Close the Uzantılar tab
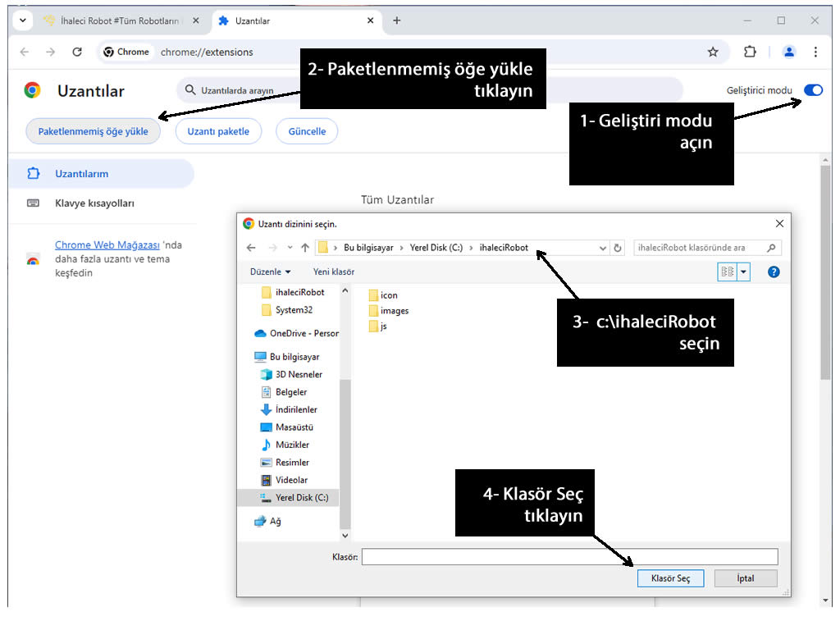 pos(370,21)
